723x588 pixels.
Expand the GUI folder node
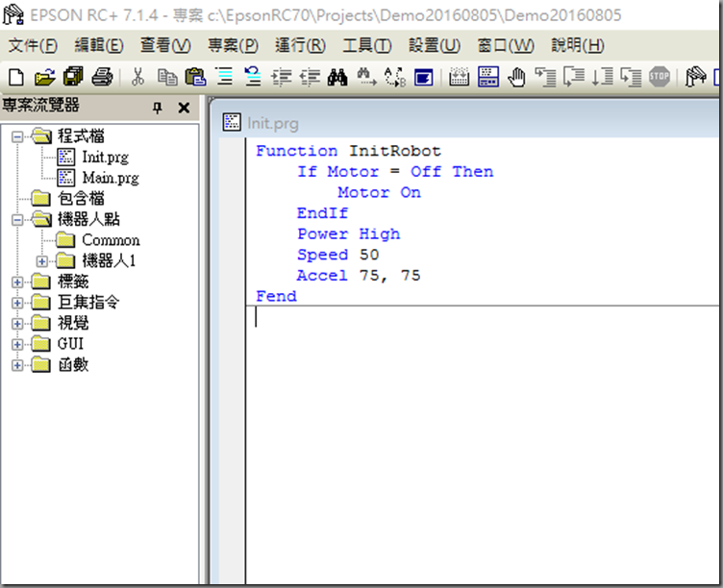[x=17, y=344]
